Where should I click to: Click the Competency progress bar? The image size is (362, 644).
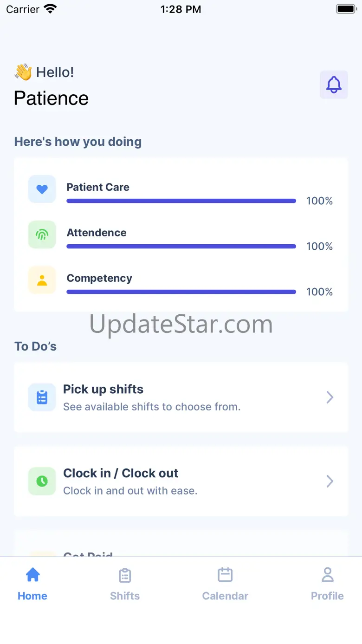tap(181, 292)
